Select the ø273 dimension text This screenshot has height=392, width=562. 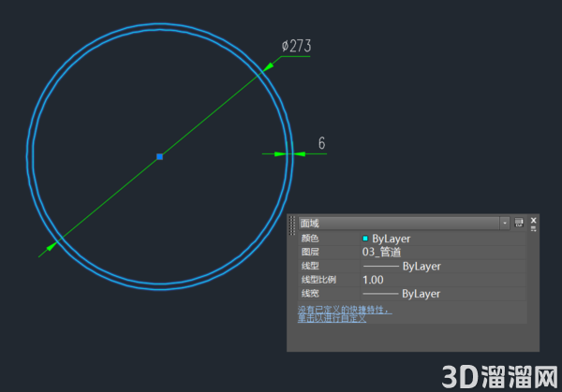pos(296,46)
